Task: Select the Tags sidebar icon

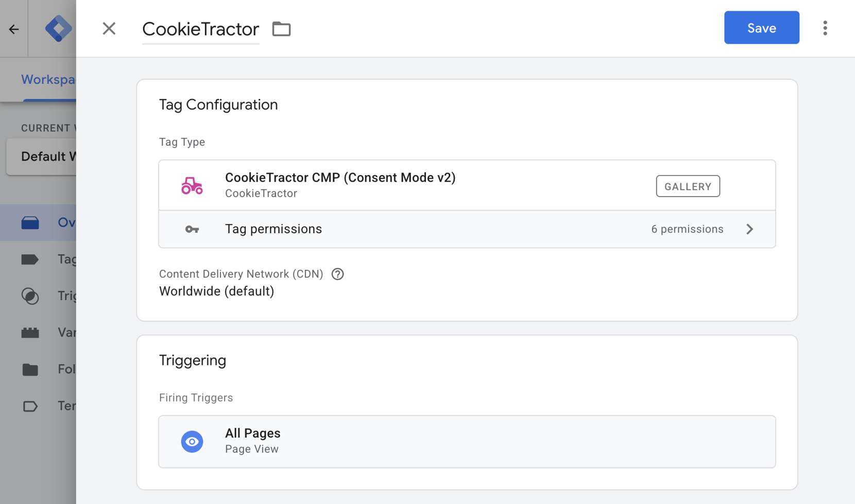Action: click(30, 259)
